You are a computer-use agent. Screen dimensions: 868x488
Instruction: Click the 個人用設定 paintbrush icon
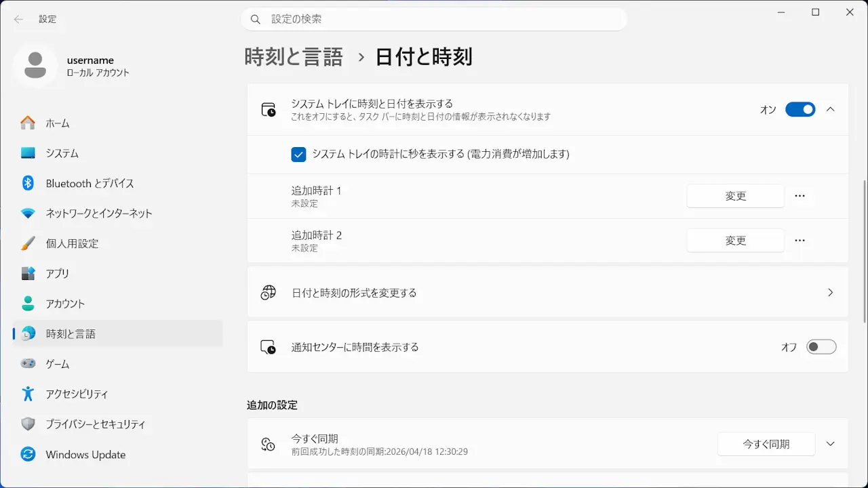(x=28, y=243)
